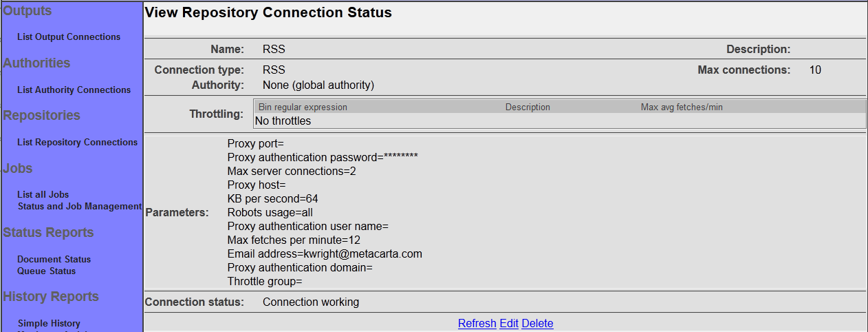The width and height of the screenshot is (868, 332).
Task: Open List Output Connections
Action: [69, 37]
